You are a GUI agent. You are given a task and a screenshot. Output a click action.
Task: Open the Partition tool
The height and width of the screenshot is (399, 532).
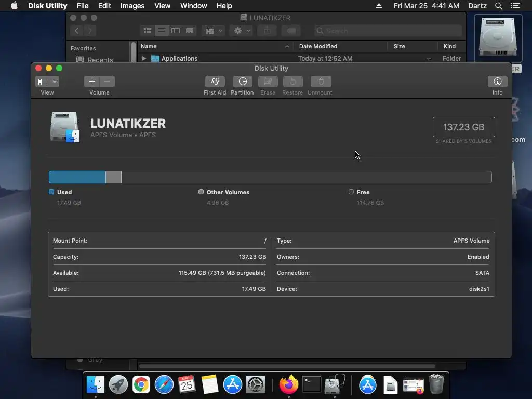tap(242, 82)
